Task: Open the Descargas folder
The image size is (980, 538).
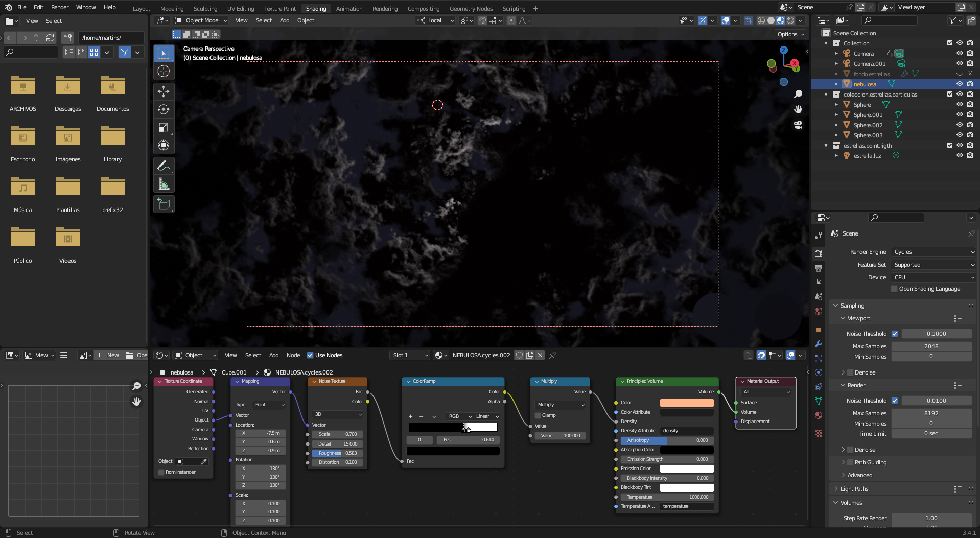Action: (x=68, y=93)
